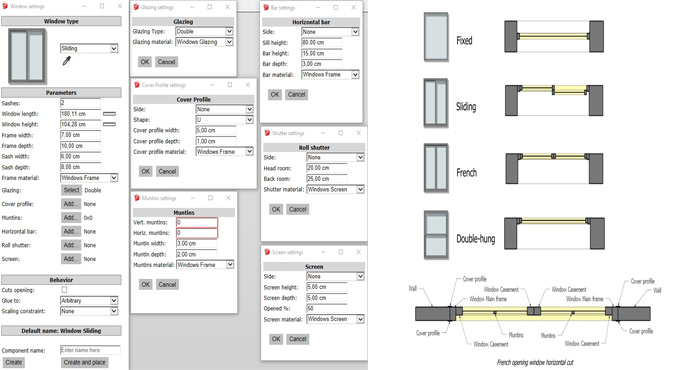The width and height of the screenshot is (680, 370).
Task: Click the Create button
Action: (13, 362)
